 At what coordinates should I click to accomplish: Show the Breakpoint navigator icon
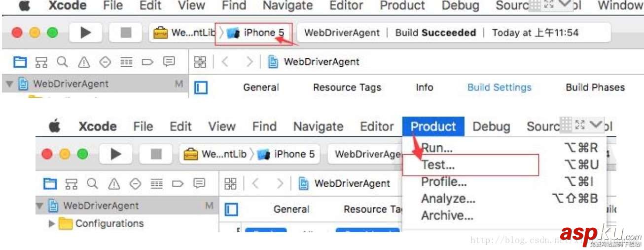[147, 62]
